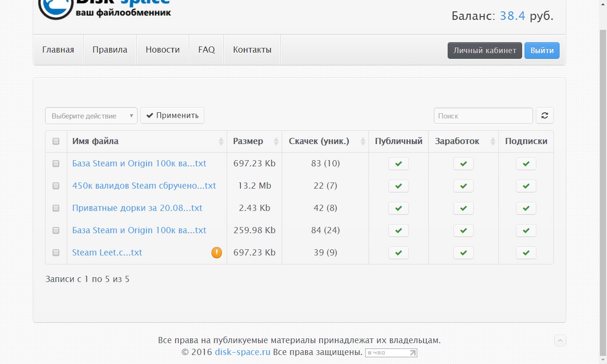Image resolution: width=607 pixels, height=364 pixels.
Task: Click the Выйти button
Action: click(542, 50)
